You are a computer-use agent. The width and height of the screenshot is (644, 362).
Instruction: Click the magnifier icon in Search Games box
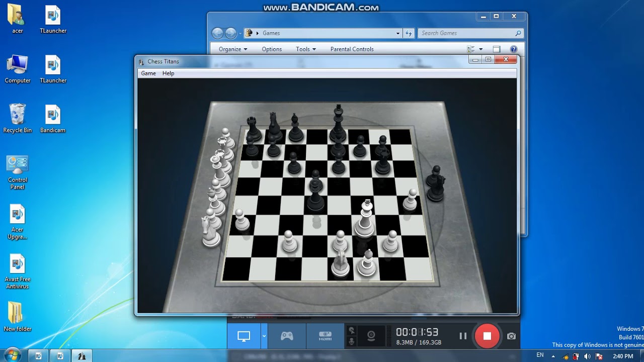(518, 33)
